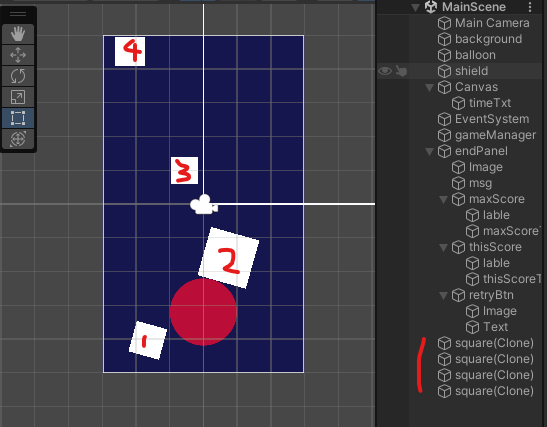Select the Rect transform tool
This screenshot has width=547, height=427.
(18, 118)
